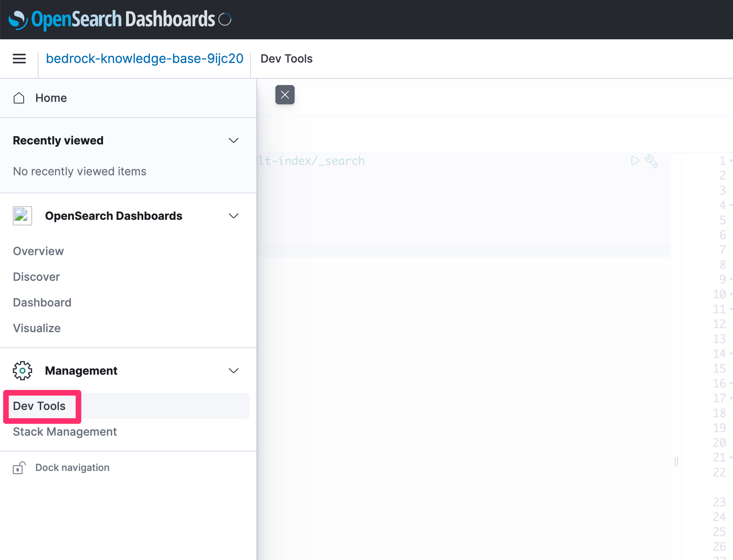Go to Home in navigation
Image resolution: width=733 pixels, height=560 pixels.
click(x=51, y=98)
